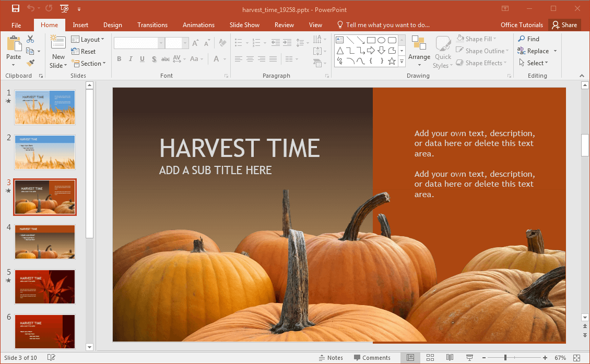Switch to Slide Sorter view icon

(x=430, y=358)
